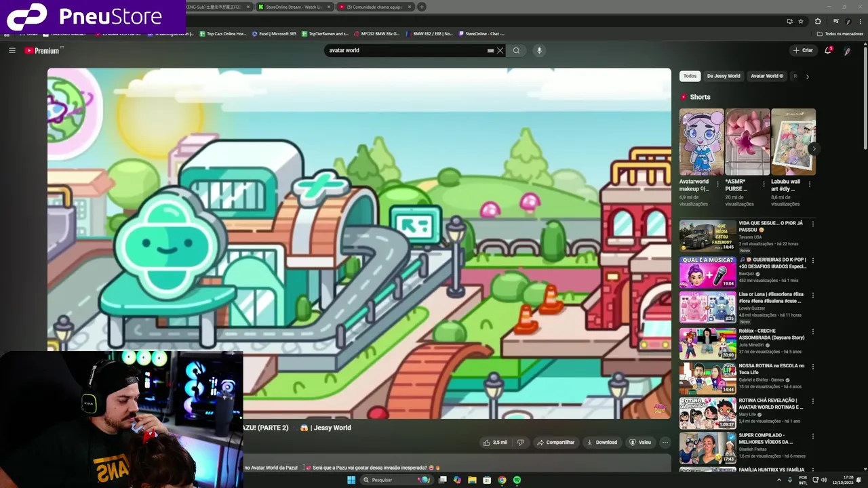Share the video via Compartilhar

click(x=556, y=443)
